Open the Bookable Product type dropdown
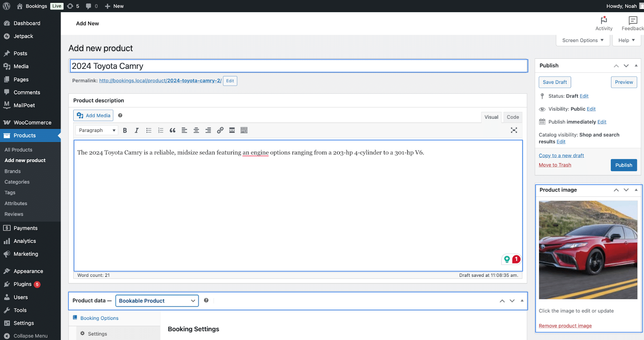644x340 pixels. tap(157, 301)
